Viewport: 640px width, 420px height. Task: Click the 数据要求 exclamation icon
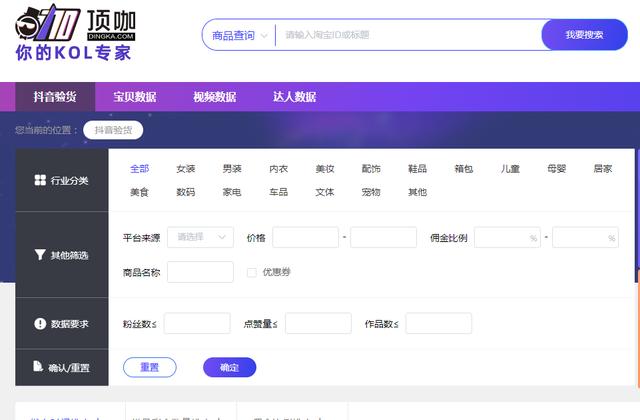[40, 324]
